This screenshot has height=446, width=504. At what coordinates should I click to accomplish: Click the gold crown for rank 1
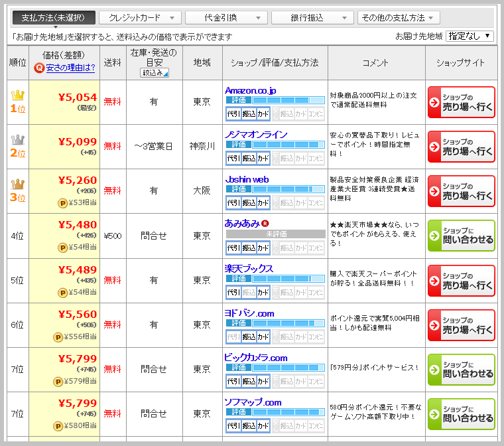pyautogui.click(x=17, y=96)
